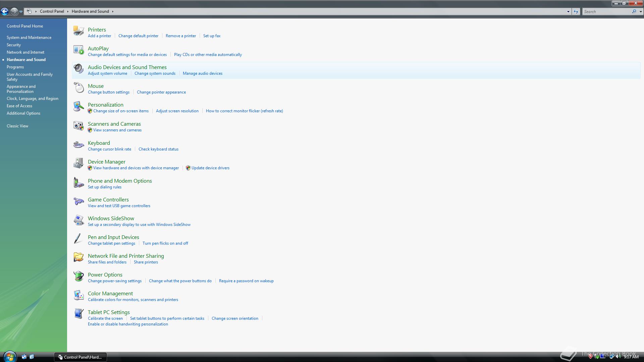Viewport: 644px width, 362px height.
Task: Switch to Classic View
Action: (17, 126)
